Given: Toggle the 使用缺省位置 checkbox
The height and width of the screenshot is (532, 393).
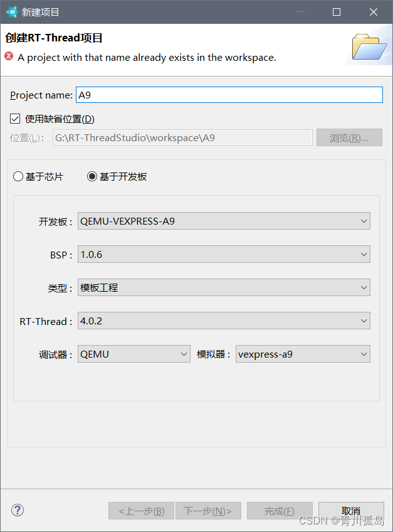Looking at the screenshot, I should coord(15,119).
